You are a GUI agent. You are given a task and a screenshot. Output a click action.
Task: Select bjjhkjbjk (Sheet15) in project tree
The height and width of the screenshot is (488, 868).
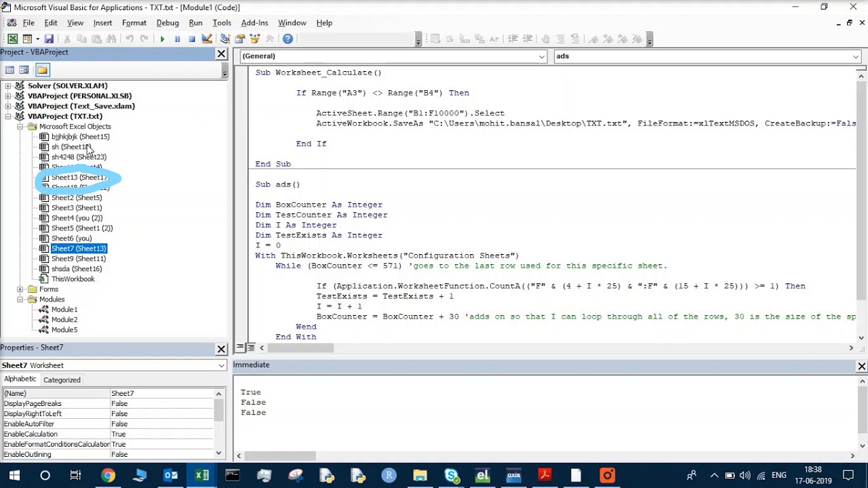[x=80, y=136]
